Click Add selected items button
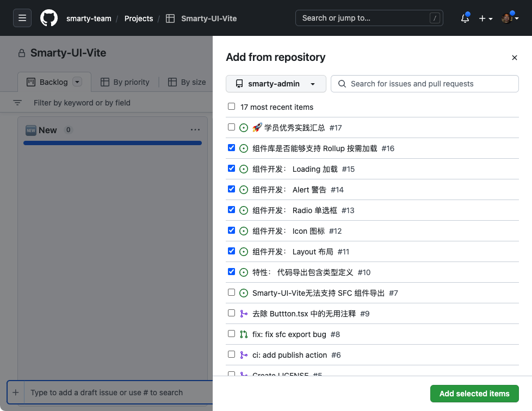The width and height of the screenshot is (532, 411). pos(474,394)
